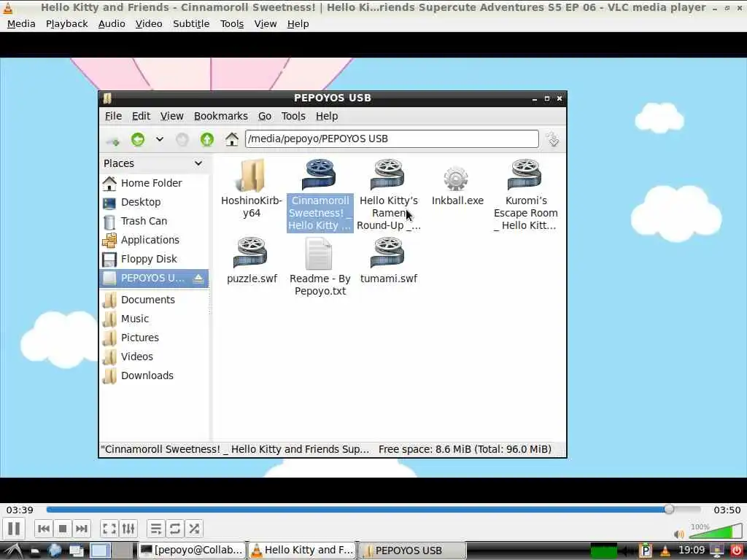Adjust the VLC volume slider
This screenshot has height=560, width=747.
click(x=716, y=531)
